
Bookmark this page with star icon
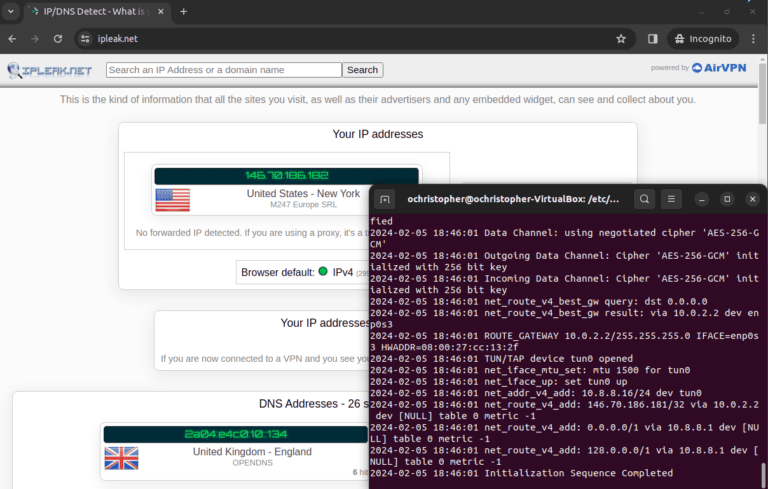pyautogui.click(x=621, y=39)
